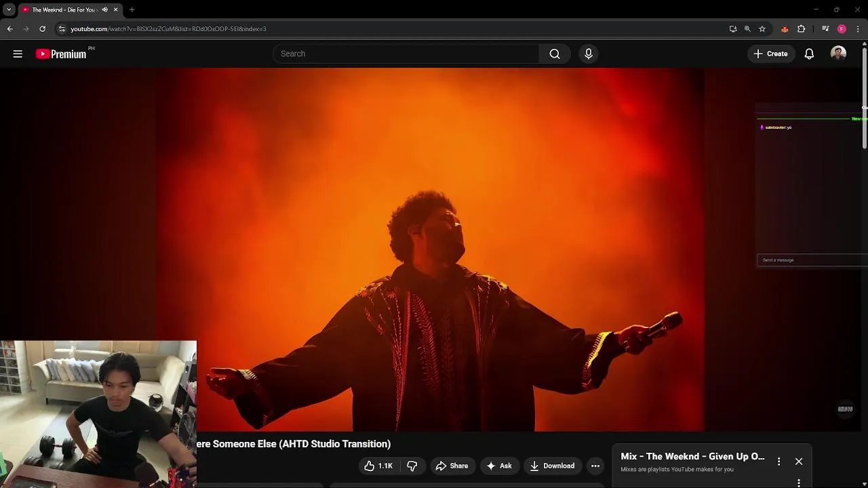The height and width of the screenshot is (488, 868).
Task: Download this video
Action: (552, 466)
